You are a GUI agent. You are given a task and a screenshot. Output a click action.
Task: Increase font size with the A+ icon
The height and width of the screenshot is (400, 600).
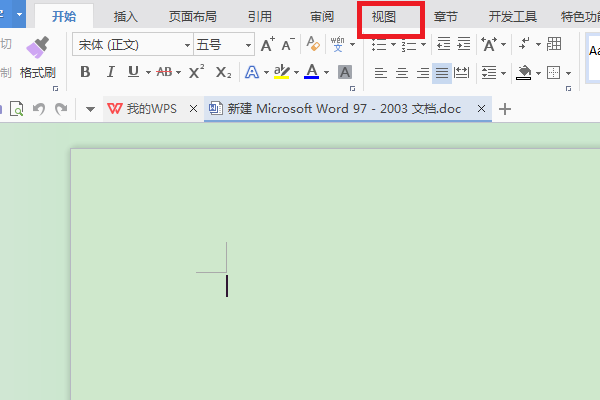click(267, 44)
